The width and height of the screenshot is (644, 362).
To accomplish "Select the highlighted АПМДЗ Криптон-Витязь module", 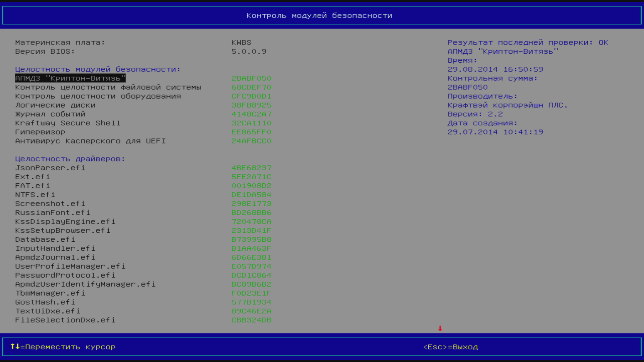I will coord(70,78).
